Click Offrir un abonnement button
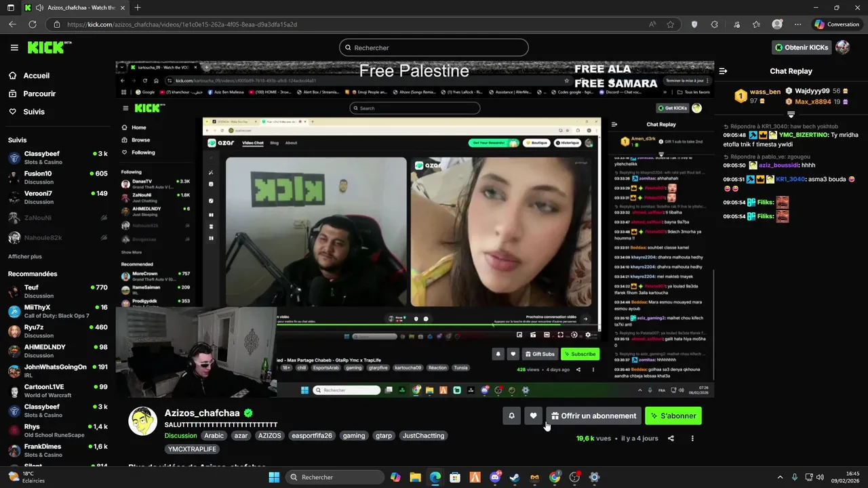Viewport: 868px width, 488px height. 593,416
